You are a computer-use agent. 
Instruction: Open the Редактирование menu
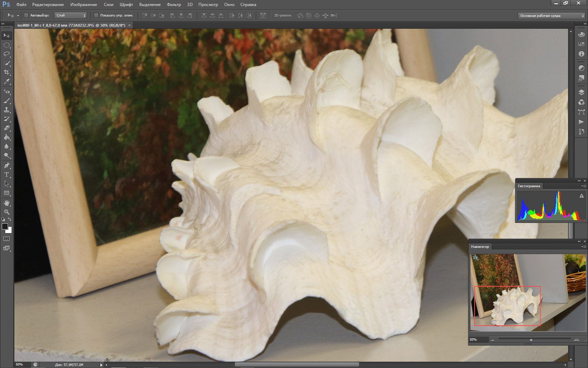48,5
